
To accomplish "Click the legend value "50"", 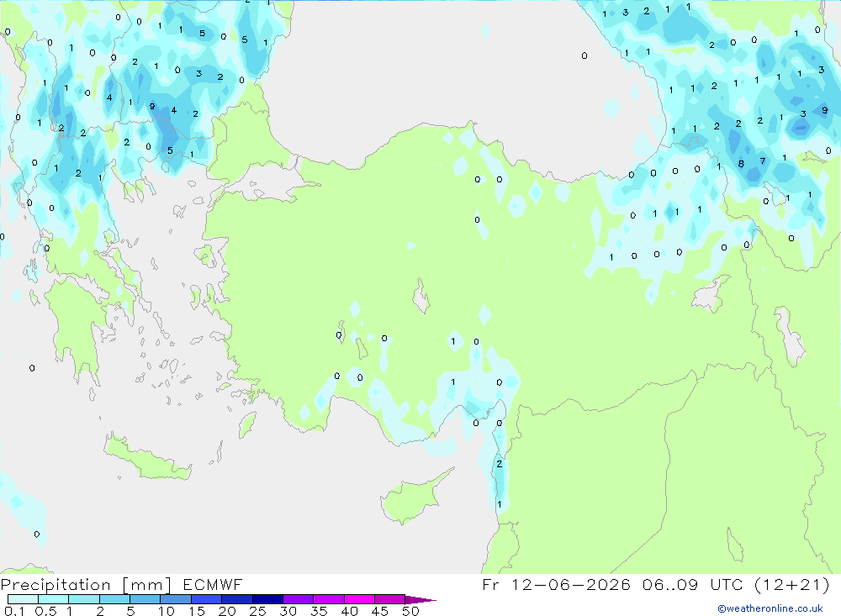I will click(x=411, y=611).
